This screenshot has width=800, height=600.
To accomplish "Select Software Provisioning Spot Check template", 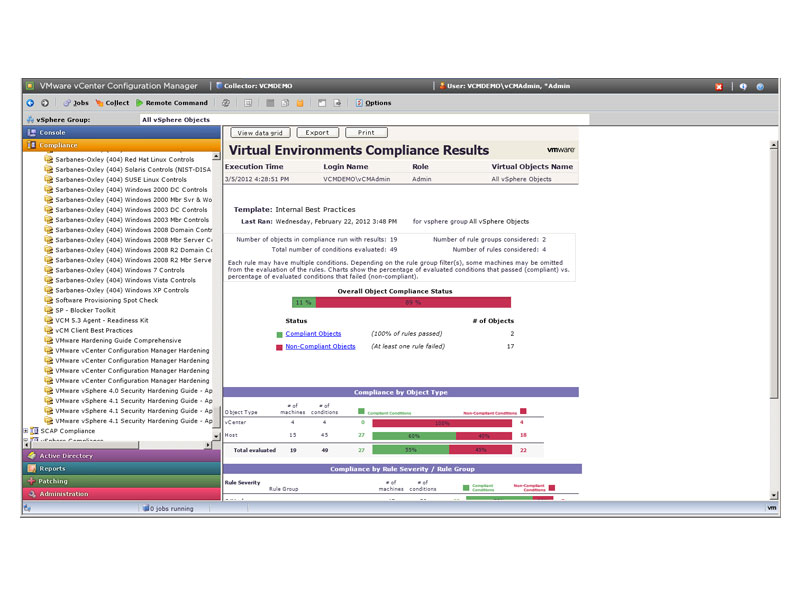I will (x=107, y=301).
